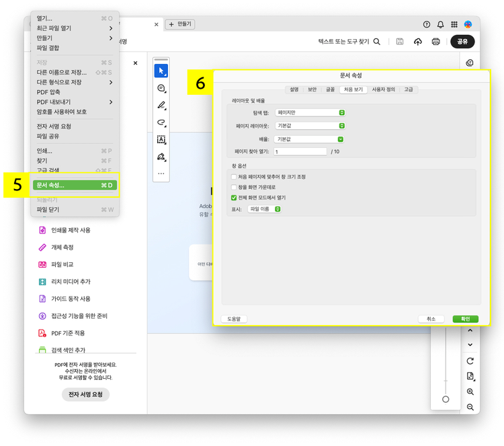Open the notifications bell
This screenshot has width=504, height=446.
pyautogui.click(x=440, y=24)
